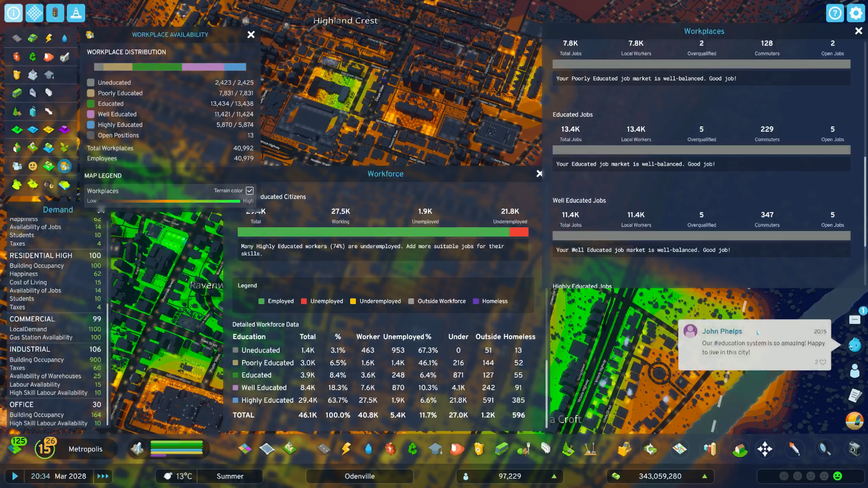Open the Demand panel header

point(57,210)
